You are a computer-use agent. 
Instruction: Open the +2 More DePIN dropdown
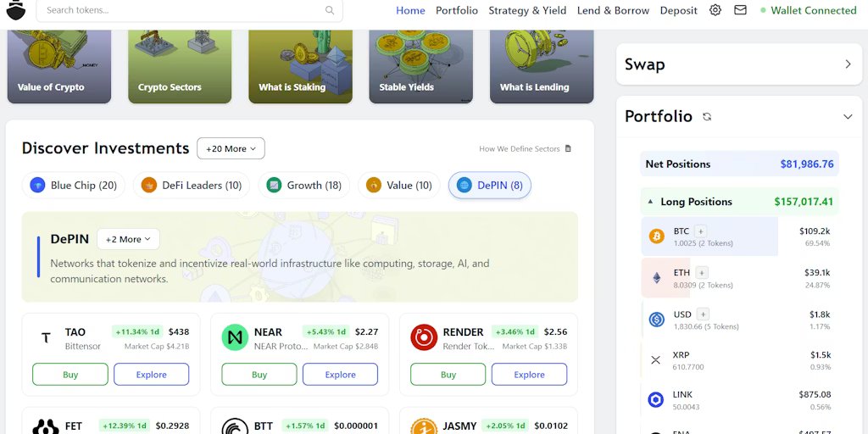[128, 239]
